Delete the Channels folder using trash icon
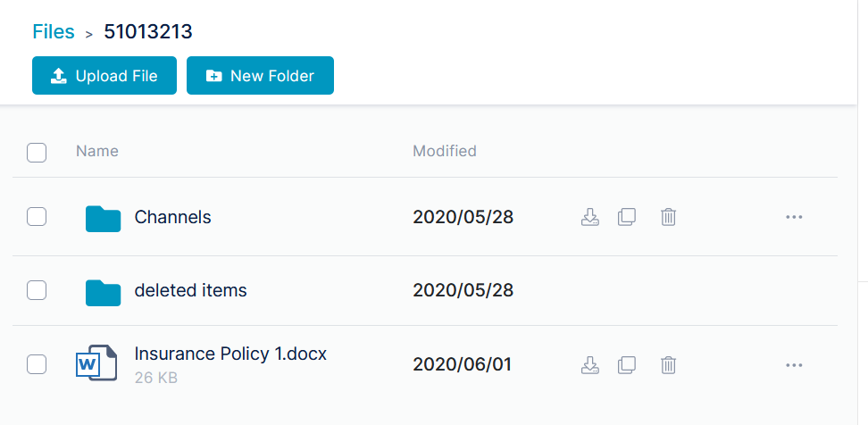 point(668,217)
